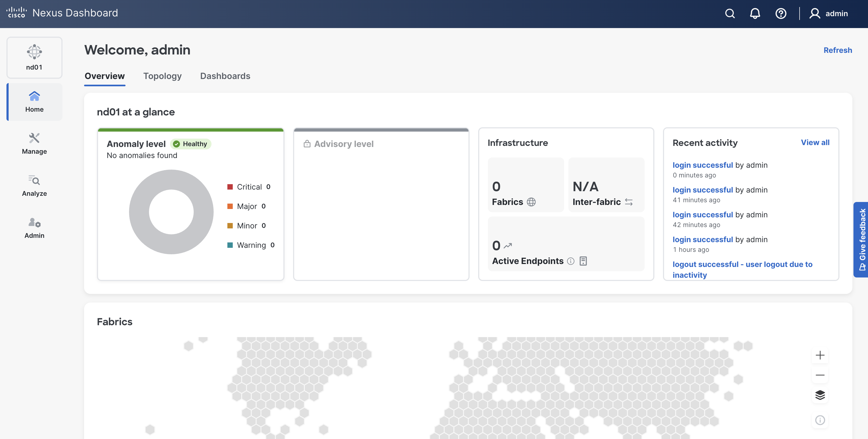This screenshot has height=439, width=868.
Task: Open the Manage section in sidebar
Action: coord(34,143)
